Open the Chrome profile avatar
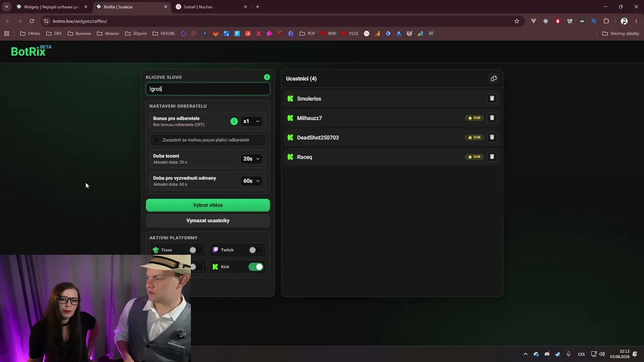 [x=624, y=21]
